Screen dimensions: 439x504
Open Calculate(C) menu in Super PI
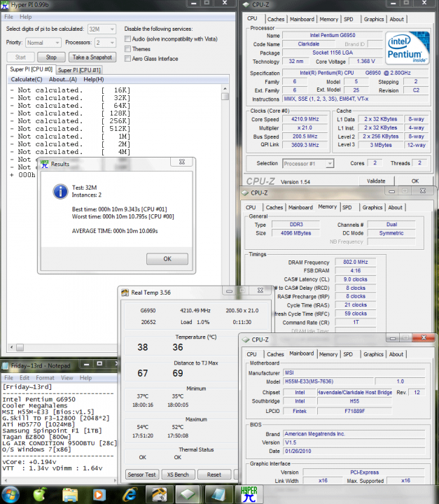(x=27, y=79)
